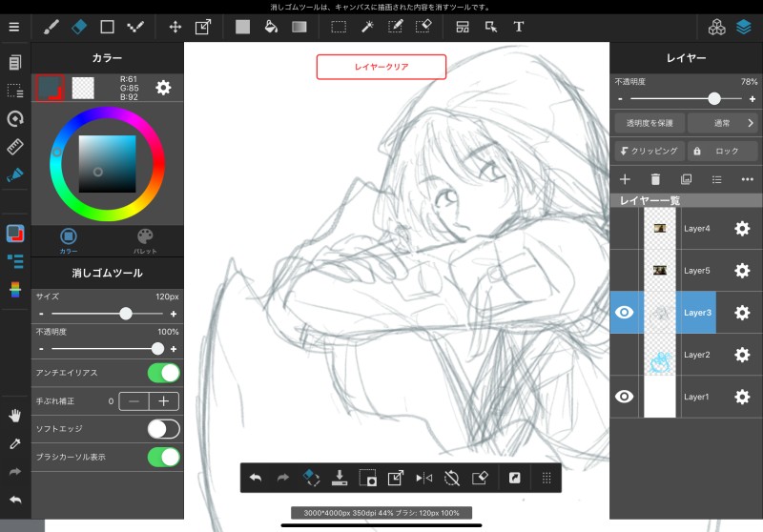Viewport: 763px width, 532px height.
Task: Select the rectangular Selection tool
Action: pos(339,27)
